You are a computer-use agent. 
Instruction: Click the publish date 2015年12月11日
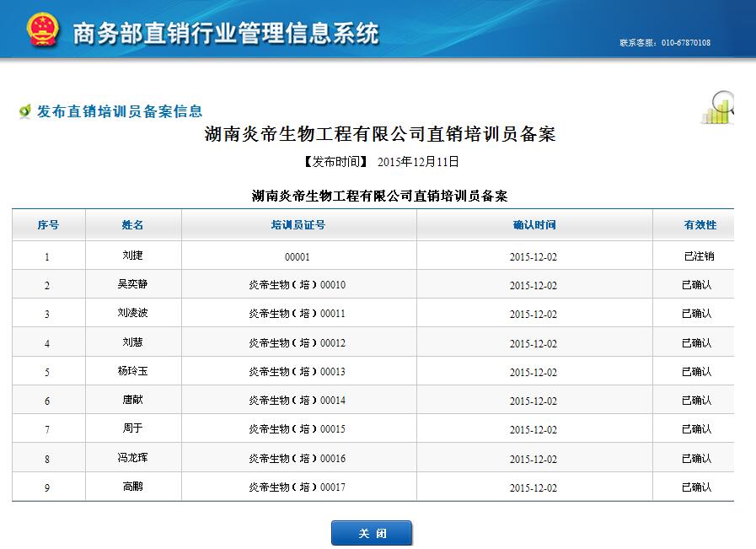tap(418, 162)
